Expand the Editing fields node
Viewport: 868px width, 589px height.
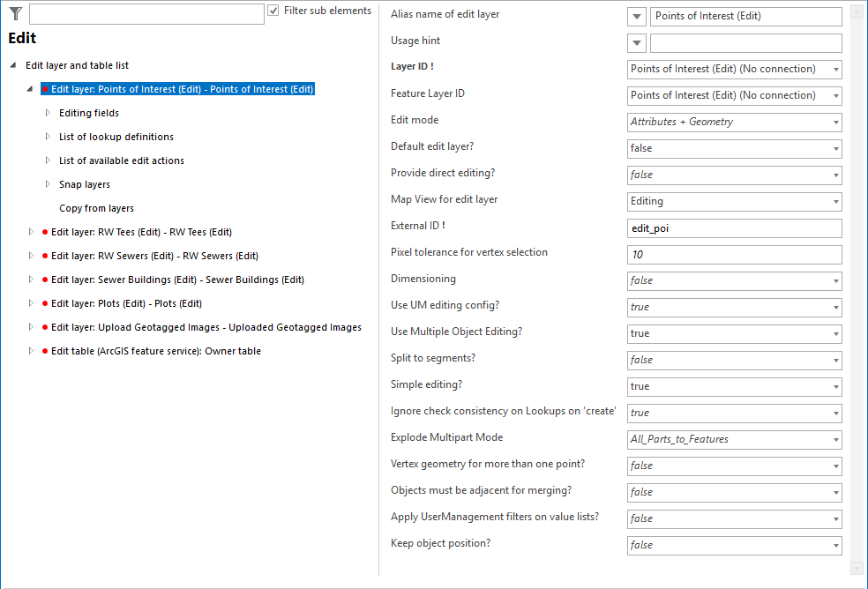pyautogui.click(x=49, y=112)
